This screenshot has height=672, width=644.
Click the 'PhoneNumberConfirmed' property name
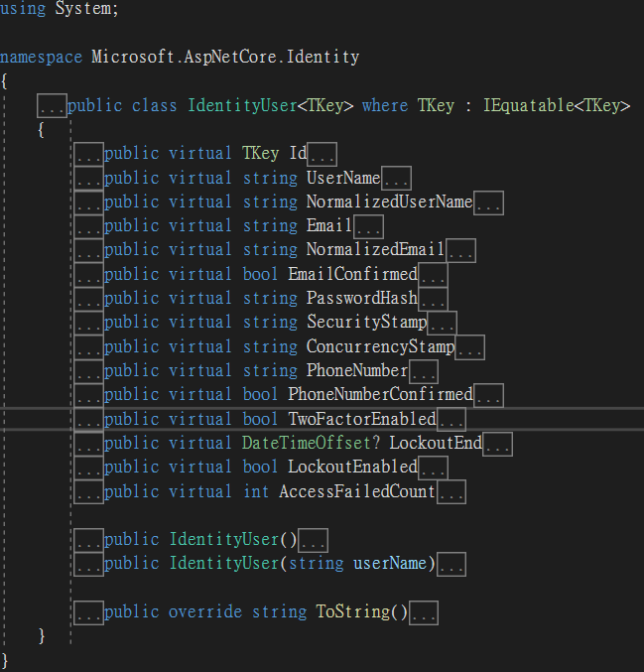click(380, 395)
